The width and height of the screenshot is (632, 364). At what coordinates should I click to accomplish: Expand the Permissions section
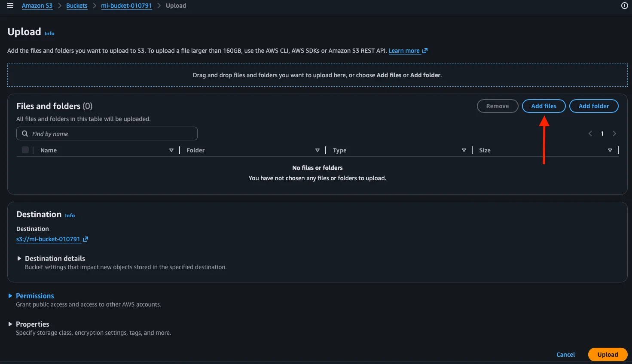click(x=10, y=296)
